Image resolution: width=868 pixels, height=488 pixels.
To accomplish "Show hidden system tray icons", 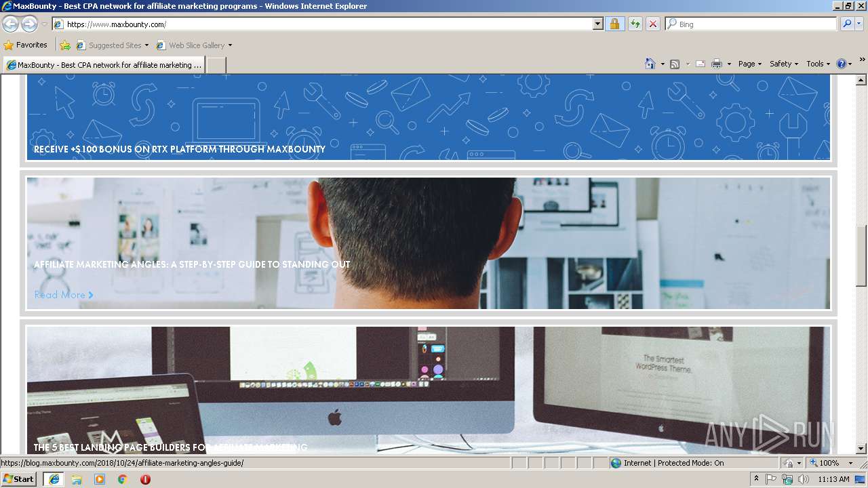I will tap(756, 479).
